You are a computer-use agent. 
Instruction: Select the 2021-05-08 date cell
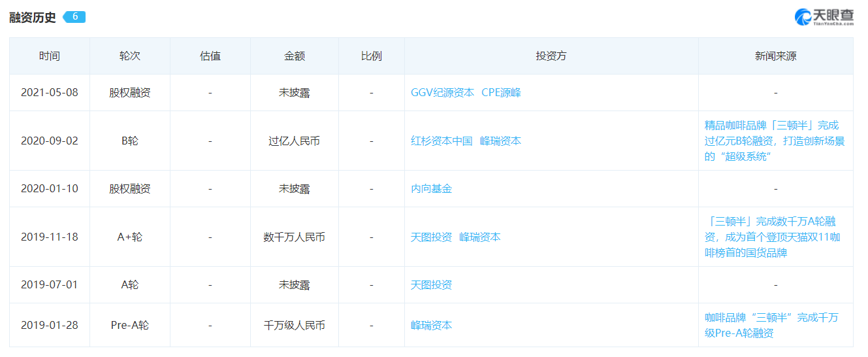[49, 93]
